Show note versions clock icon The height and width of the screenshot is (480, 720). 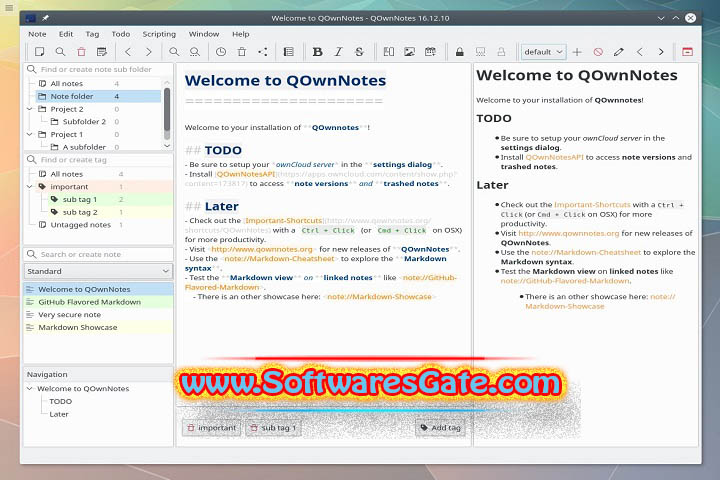(x=221, y=52)
